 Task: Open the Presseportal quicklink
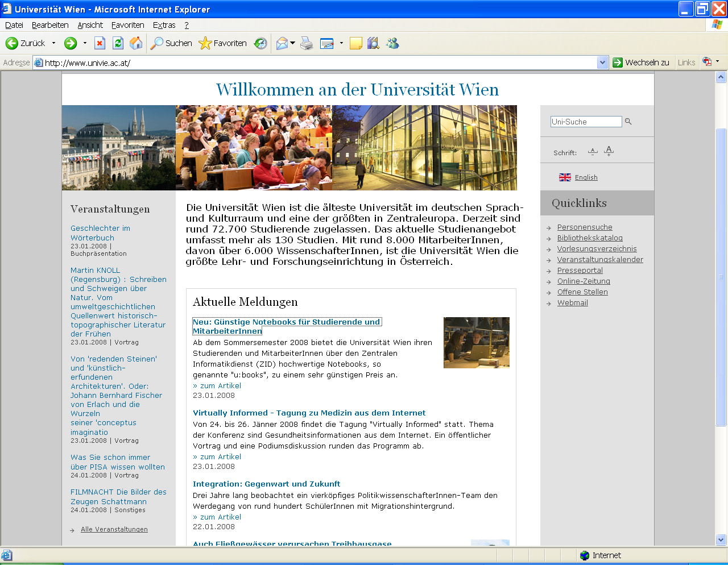pyautogui.click(x=580, y=271)
